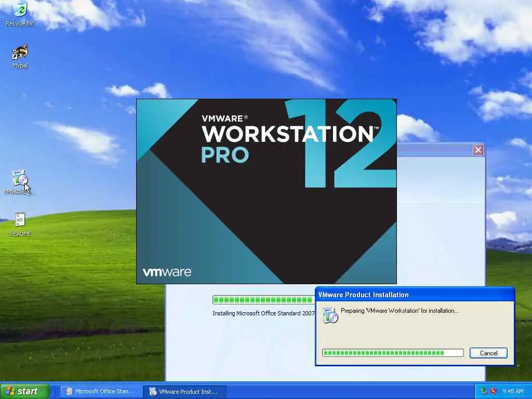
Task: Cancel the VMware Workstation installation preparation
Action: coord(488,353)
